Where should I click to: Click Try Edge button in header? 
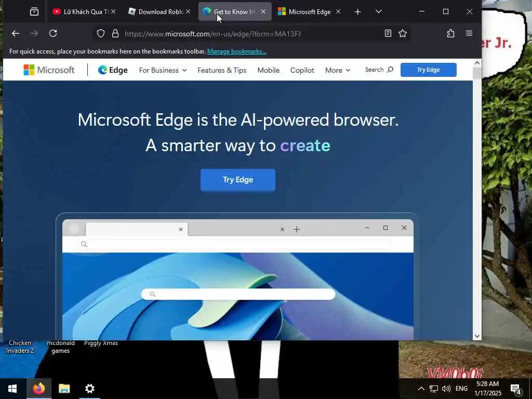(x=428, y=70)
